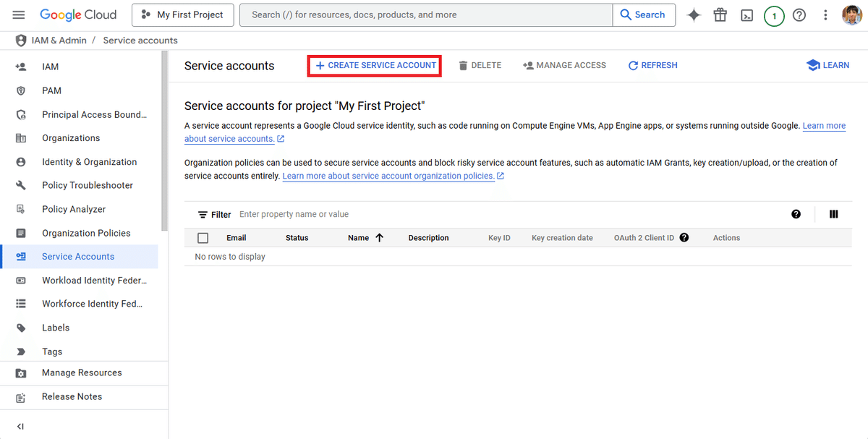Open the Learn panel button
This screenshot has width=868, height=439.
pos(828,65)
